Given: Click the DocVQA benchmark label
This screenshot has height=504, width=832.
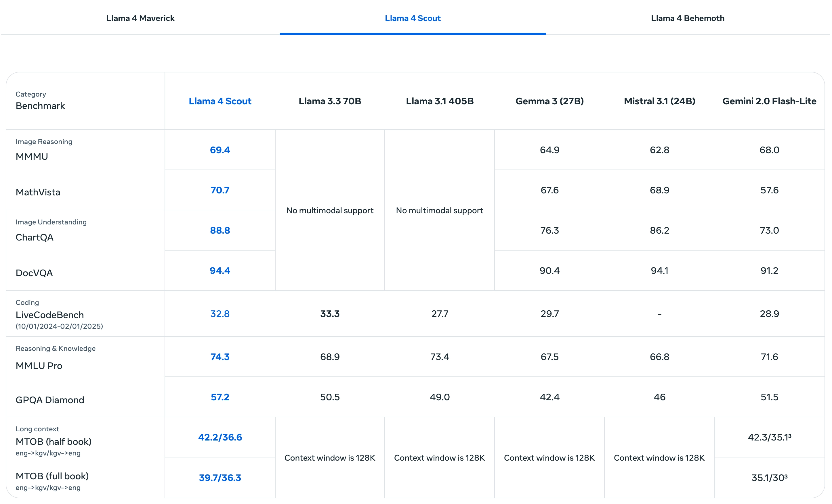Looking at the screenshot, I should click(34, 273).
